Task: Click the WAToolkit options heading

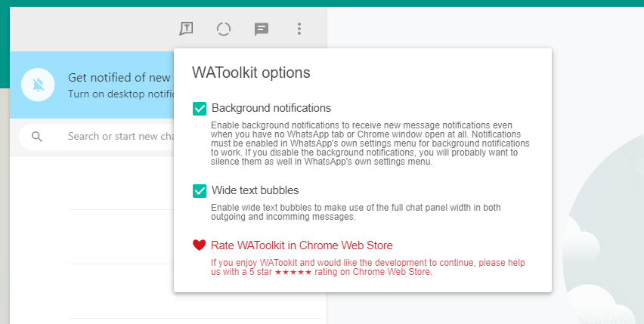Action: pyautogui.click(x=251, y=73)
